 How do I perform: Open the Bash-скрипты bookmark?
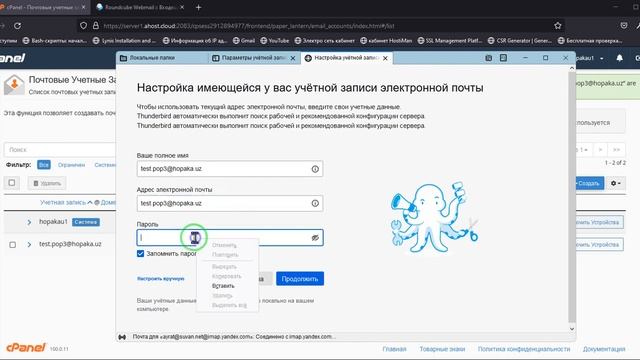point(55,40)
